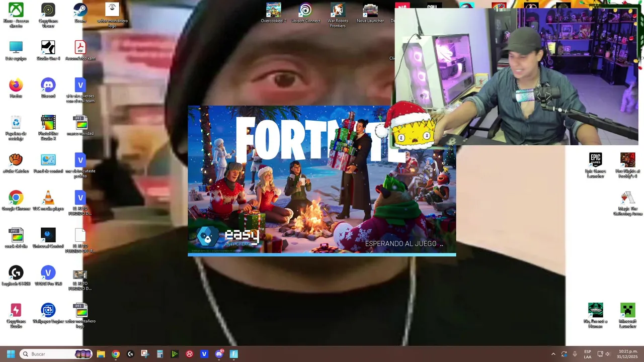This screenshot has width=644, height=362.
Task: Click the Fortnite 'Esperando al juego' splash window
Action: tap(322, 181)
